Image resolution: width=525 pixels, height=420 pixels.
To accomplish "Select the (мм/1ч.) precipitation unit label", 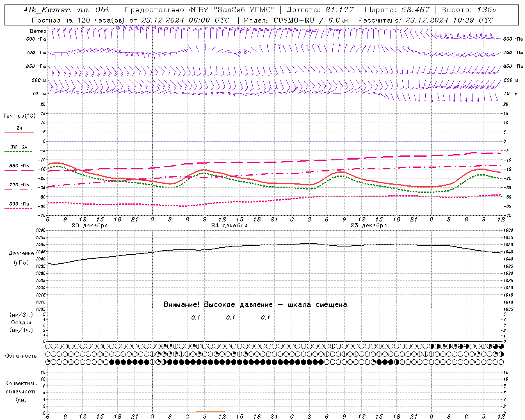I will point(21,330).
